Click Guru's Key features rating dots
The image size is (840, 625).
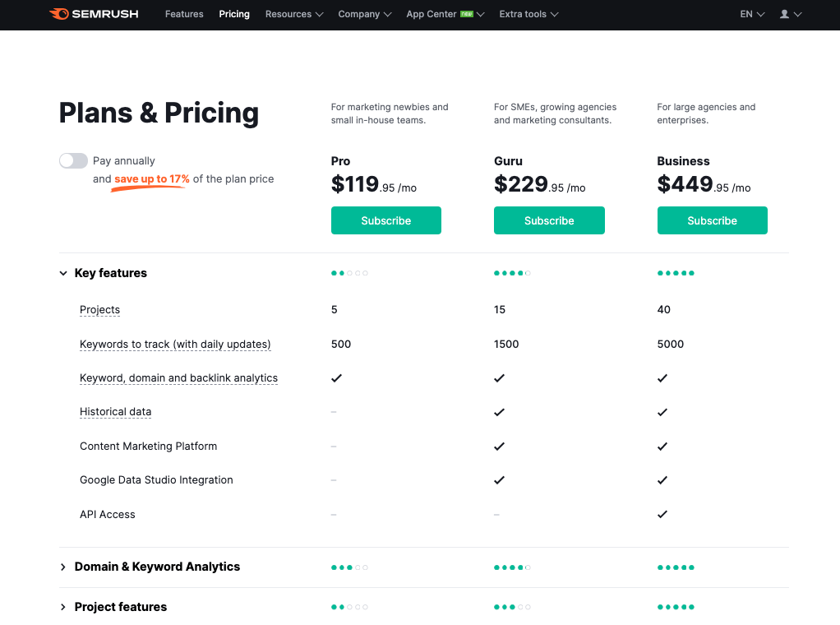tap(512, 273)
